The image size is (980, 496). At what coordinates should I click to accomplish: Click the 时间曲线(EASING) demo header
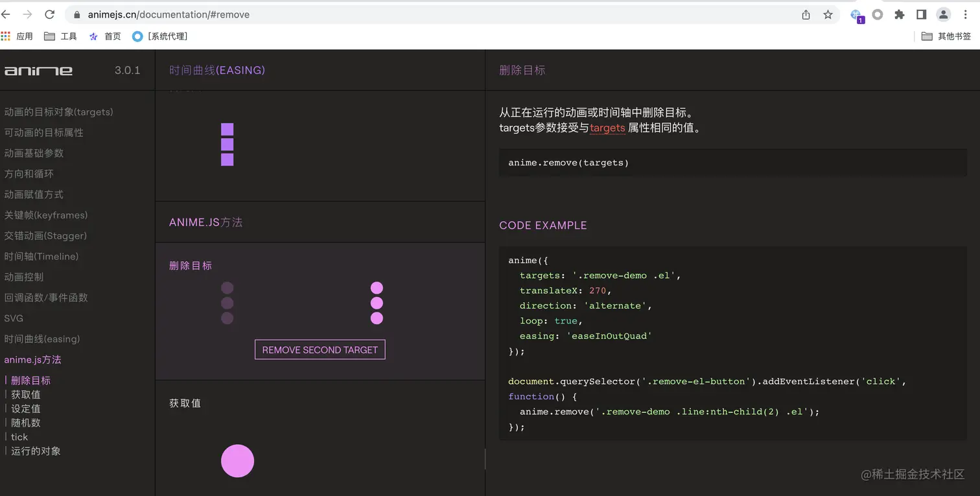tap(217, 70)
